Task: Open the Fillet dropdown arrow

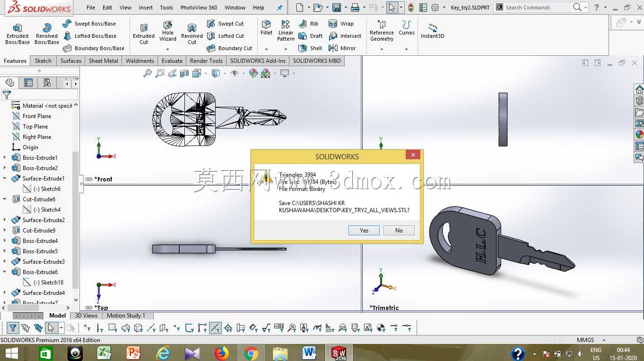Action: click(266, 49)
